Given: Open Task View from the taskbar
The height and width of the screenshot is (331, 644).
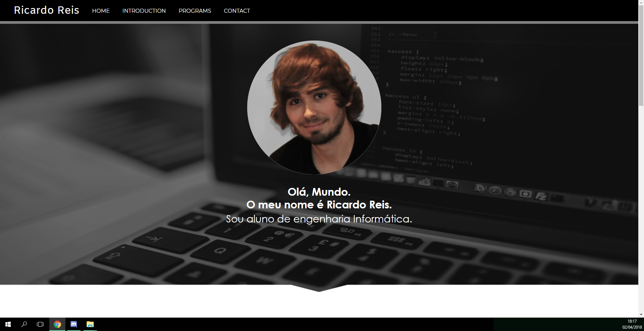Looking at the screenshot, I should click(40, 324).
